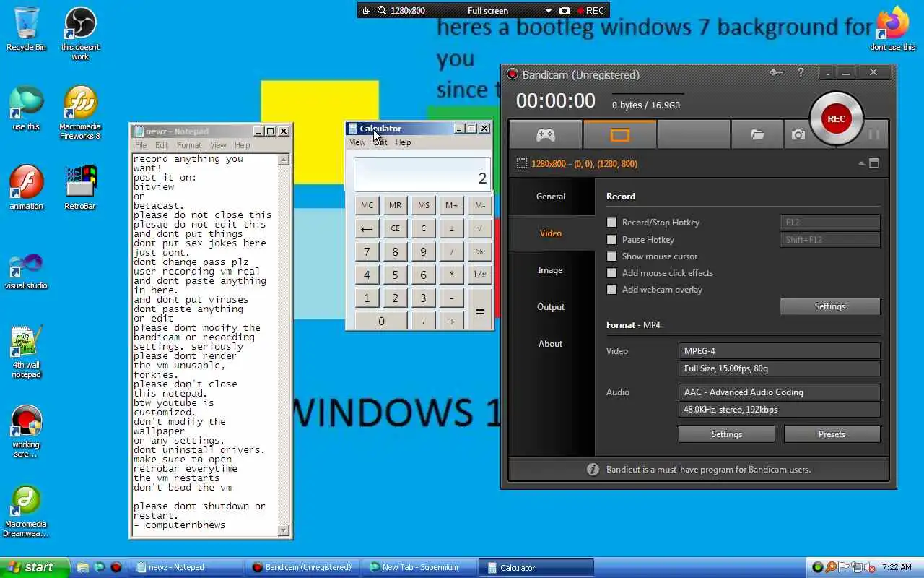Image resolution: width=924 pixels, height=578 pixels.
Task: Click calculator 1/x reciprocal button
Action: (x=479, y=275)
